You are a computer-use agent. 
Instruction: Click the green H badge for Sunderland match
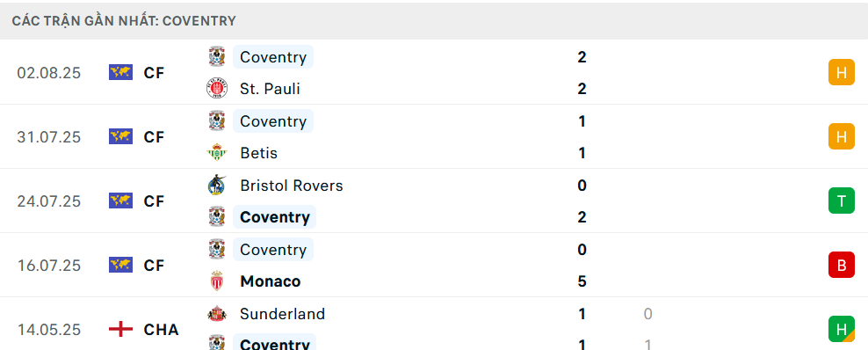click(x=842, y=330)
